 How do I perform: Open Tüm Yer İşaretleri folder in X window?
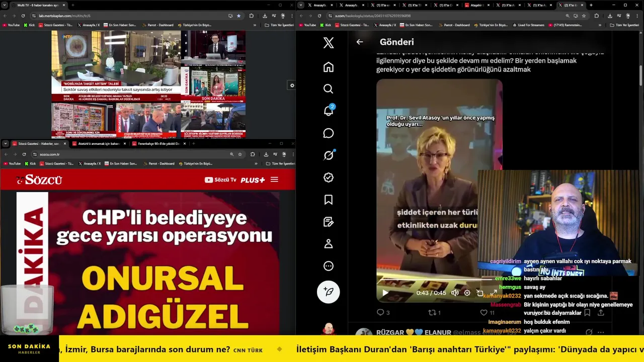pos(622,25)
